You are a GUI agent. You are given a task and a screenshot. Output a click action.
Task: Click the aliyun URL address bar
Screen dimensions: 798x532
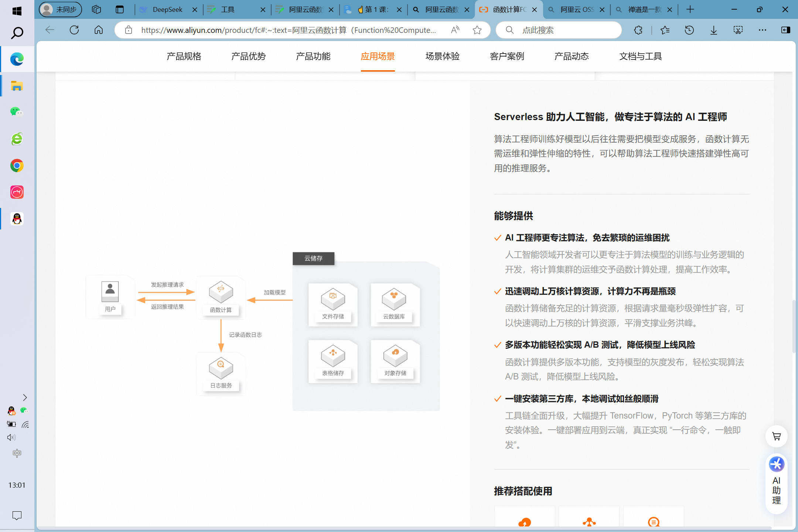[x=289, y=30]
